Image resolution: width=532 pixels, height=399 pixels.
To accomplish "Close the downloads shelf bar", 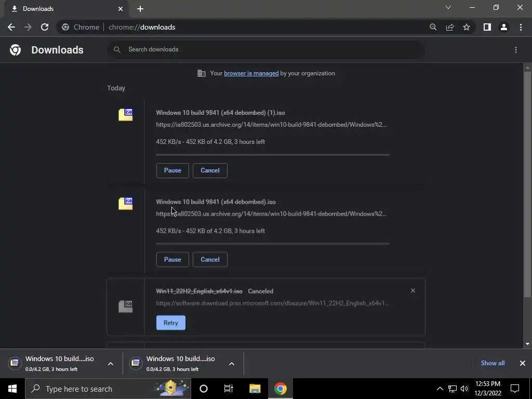I will point(523,363).
